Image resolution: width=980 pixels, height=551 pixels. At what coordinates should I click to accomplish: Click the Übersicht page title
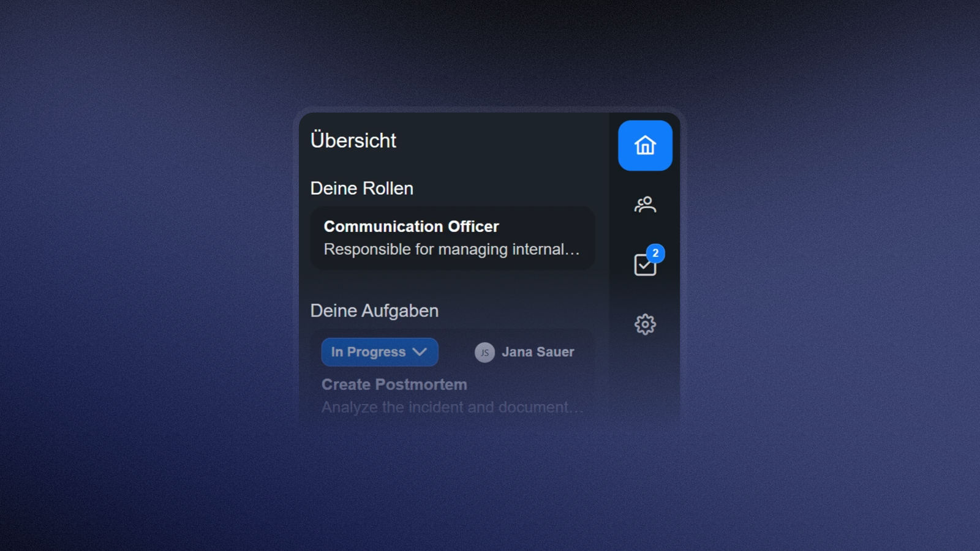click(353, 140)
